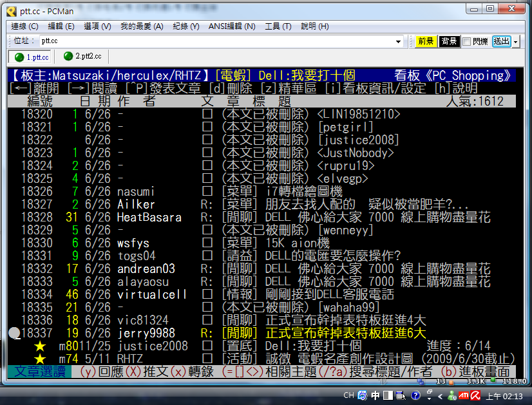The image size is (532, 405).
Task: Select highlighted post 18337 by jerry9988
Action: (x=261, y=333)
